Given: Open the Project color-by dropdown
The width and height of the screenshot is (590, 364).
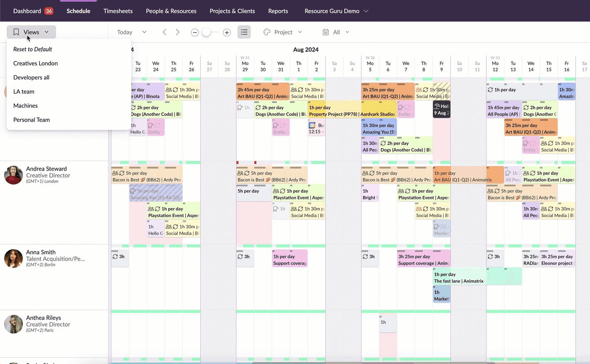Looking at the screenshot, I should point(283,32).
